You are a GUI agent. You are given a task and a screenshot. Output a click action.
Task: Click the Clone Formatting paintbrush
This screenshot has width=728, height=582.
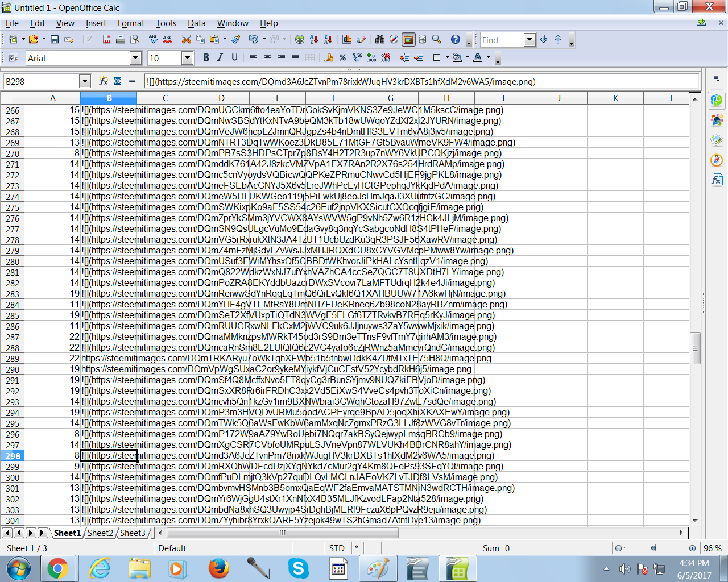coord(235,39)
